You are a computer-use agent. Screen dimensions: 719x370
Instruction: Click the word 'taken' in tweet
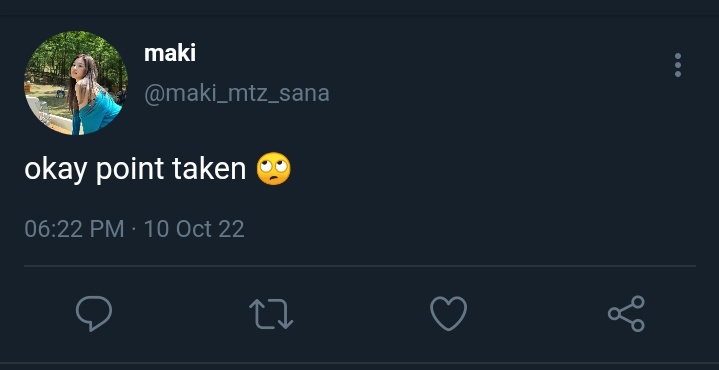pos(210,168)
